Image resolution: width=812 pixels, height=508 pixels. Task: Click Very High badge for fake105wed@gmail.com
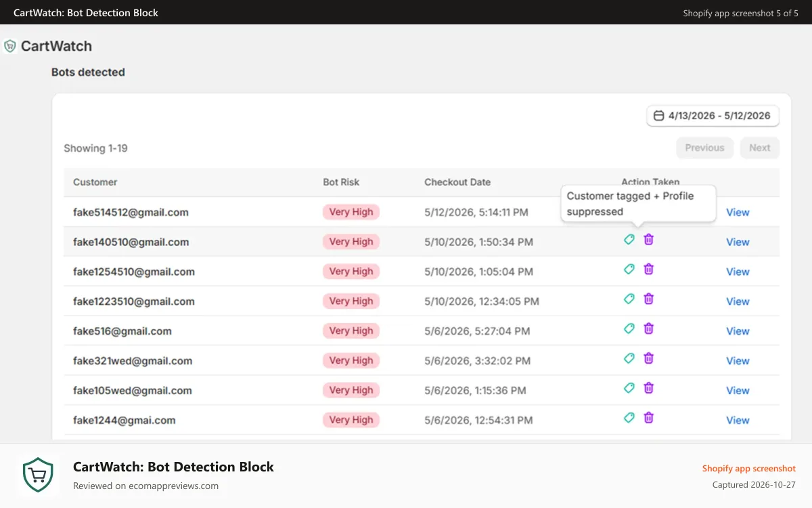[x=351, y=391]
